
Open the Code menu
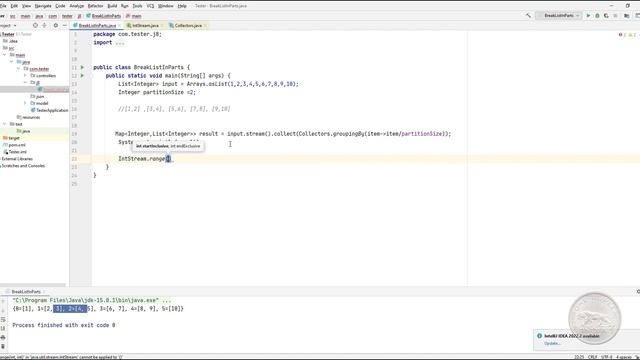coord(60,6)
